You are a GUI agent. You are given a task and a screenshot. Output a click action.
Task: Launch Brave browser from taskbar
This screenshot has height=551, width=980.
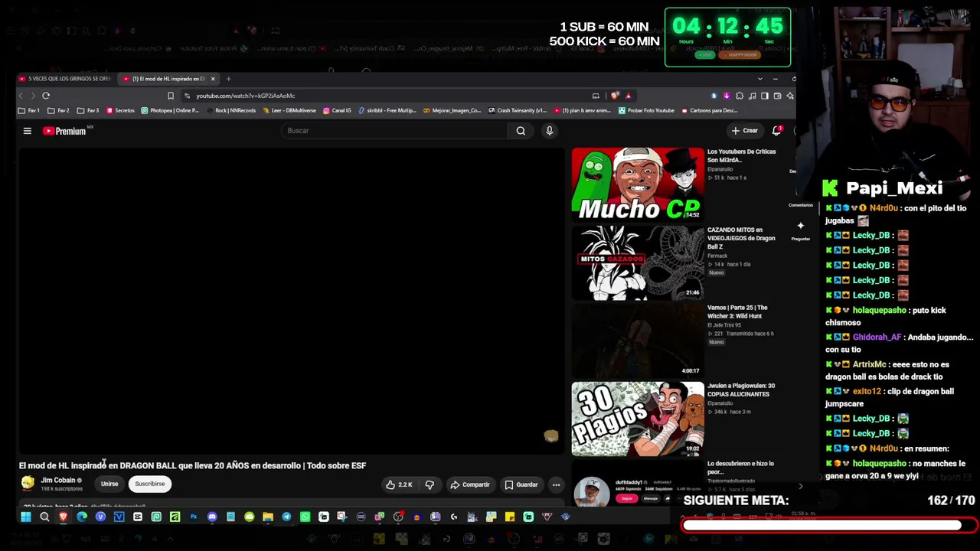coord(63,517)
